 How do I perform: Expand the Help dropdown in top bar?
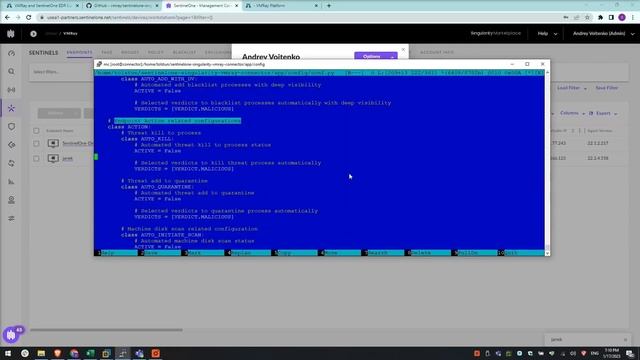coord(547,33)
